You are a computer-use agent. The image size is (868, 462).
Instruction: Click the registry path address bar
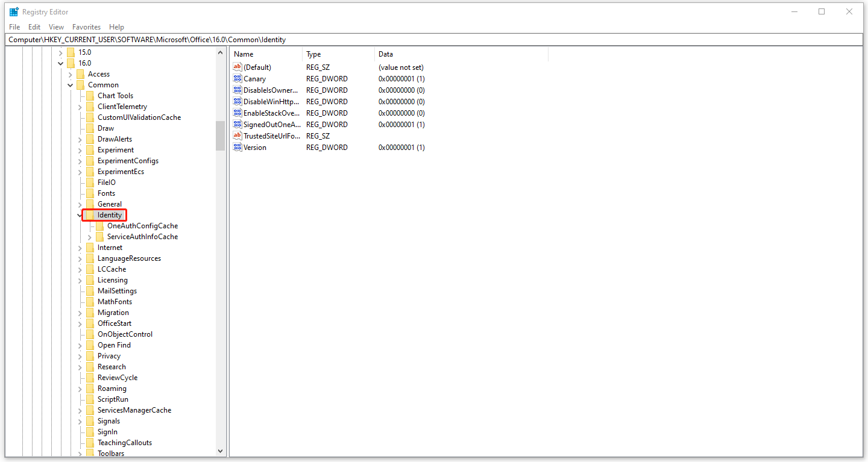[434, 40]
